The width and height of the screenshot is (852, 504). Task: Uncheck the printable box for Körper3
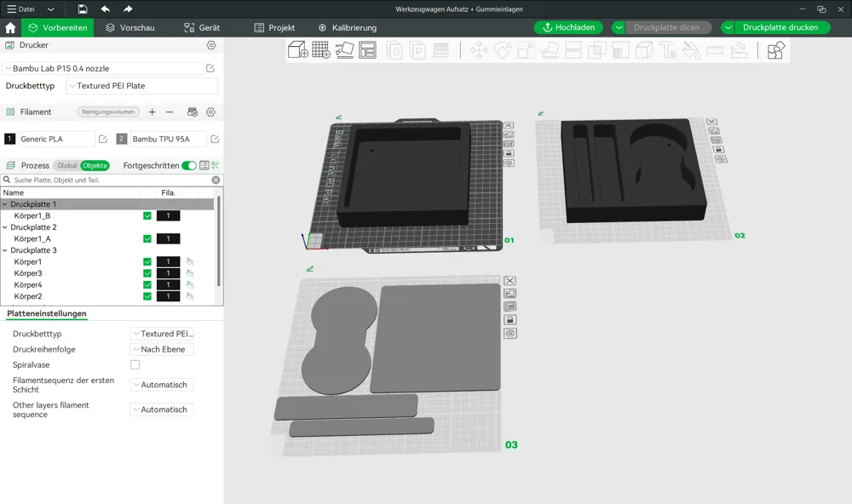tap(147, 273)
